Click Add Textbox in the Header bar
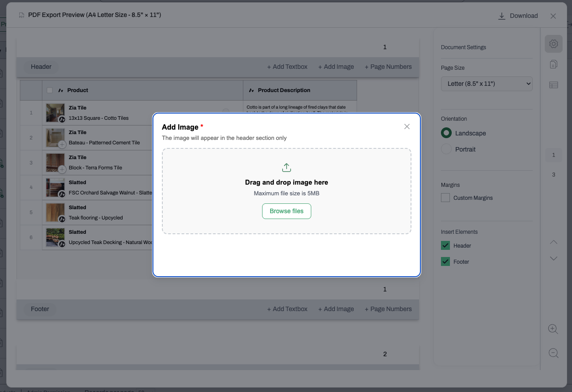 [287, 67]
